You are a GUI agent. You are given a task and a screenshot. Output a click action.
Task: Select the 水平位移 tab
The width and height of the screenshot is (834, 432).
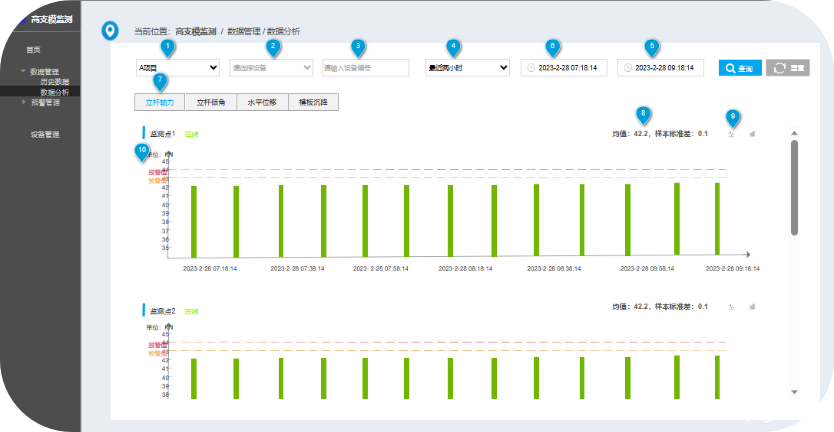262,102
